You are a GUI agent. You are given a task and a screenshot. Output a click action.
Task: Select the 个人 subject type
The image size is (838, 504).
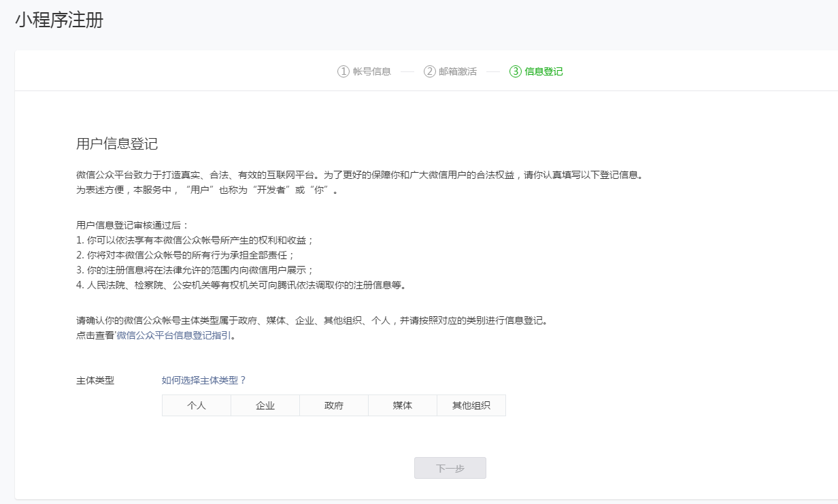click(196, 405)
